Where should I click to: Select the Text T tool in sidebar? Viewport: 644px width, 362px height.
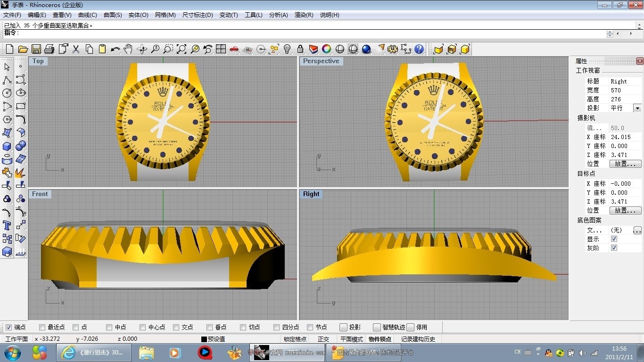[x=7, y=225]
